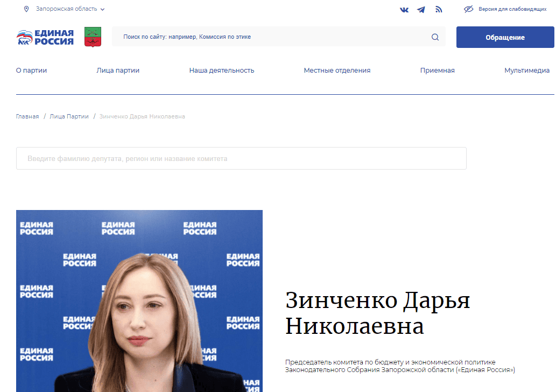556x392 pixels.
Task: Click the Единая Россия party logo
Action: 45,37
